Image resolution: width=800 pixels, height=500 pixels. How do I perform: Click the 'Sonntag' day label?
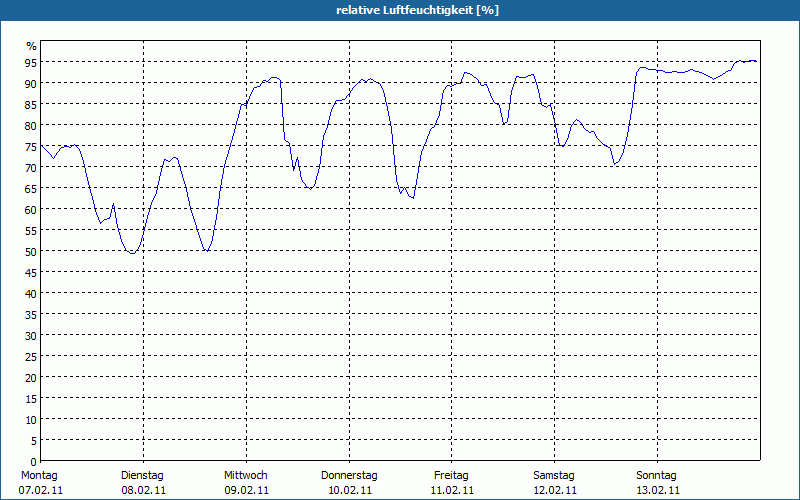click(656, 476)
